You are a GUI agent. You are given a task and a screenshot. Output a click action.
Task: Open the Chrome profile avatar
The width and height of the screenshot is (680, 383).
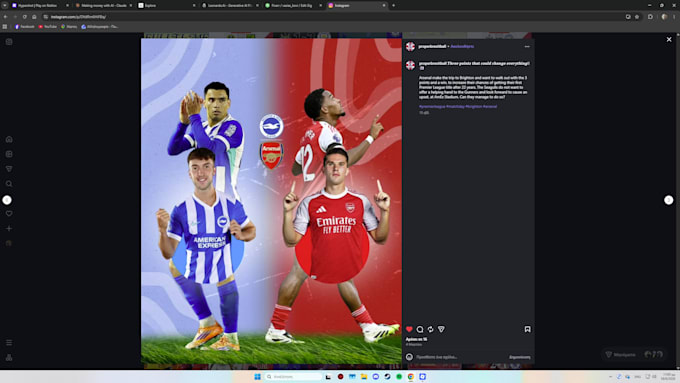[664, 17]
